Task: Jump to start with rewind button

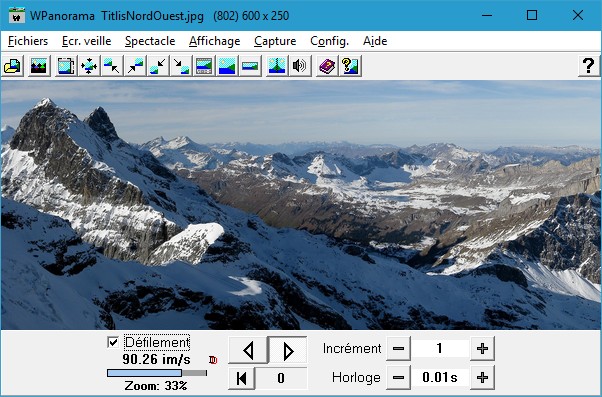Action: click(241, 378)
